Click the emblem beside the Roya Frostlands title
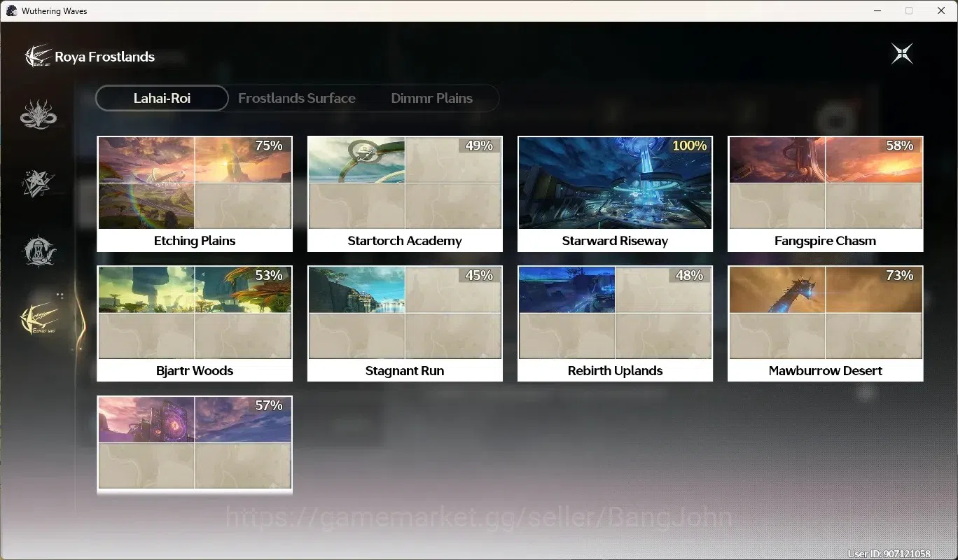This screenshot has width=958, height=560. point(38,56)
